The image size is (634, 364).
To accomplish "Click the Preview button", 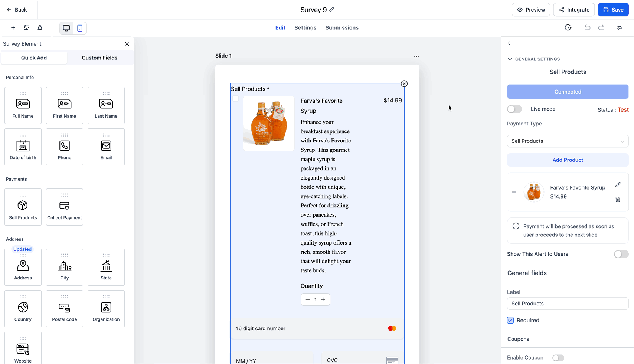I will (531, 10).
